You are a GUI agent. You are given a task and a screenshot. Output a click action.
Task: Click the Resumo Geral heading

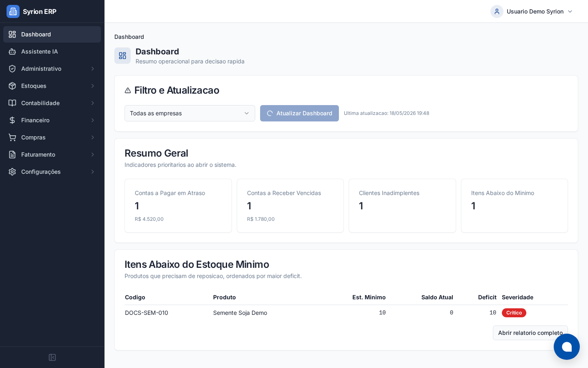pyautogui.click(x=156, y=153)
